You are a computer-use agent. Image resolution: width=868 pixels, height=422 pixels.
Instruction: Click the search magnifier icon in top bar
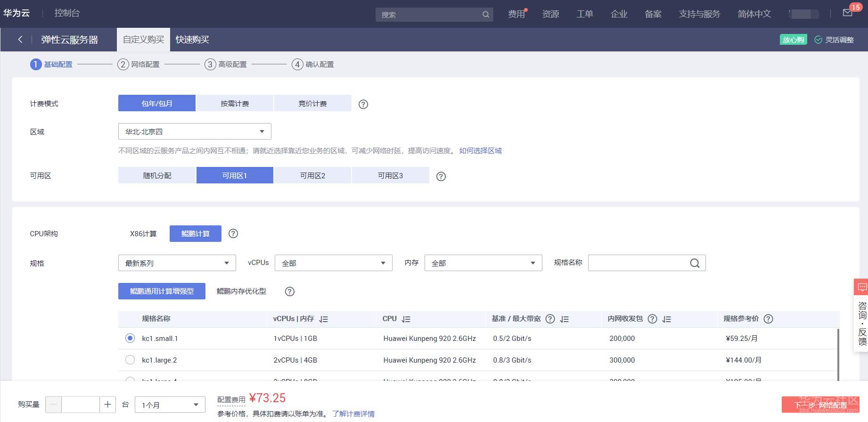(x=486, y=15)
